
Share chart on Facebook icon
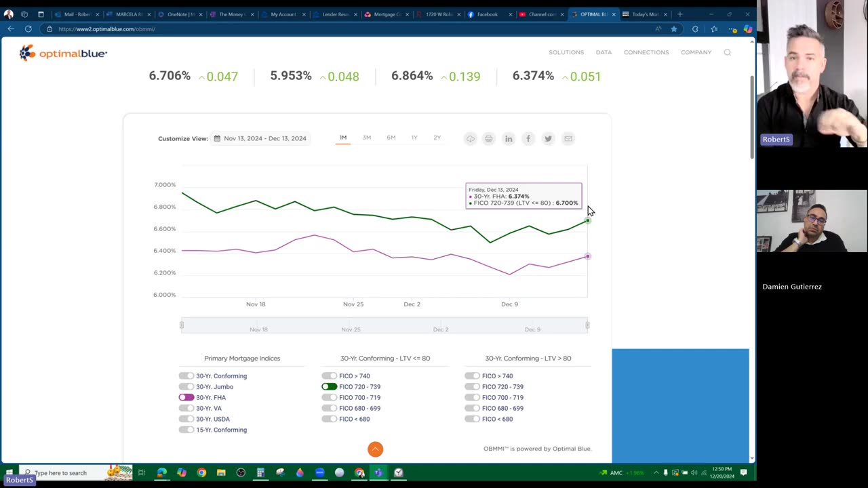(528, 139)
